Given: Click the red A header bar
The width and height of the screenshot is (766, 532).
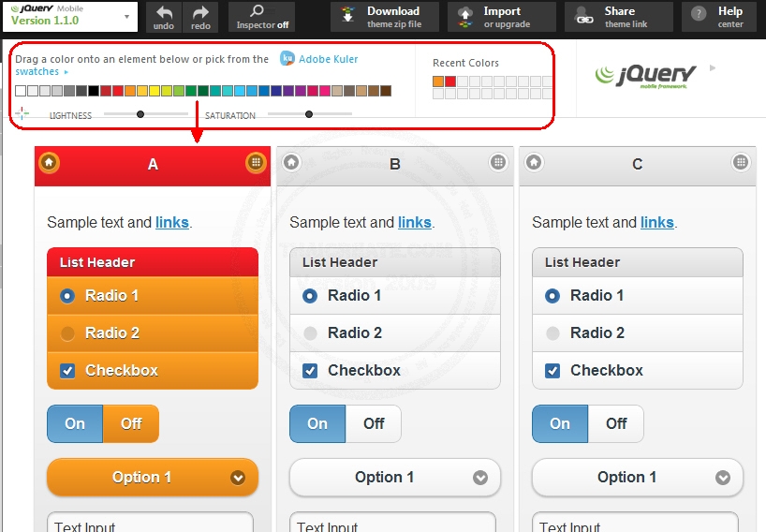Looking at the screenshot, I should (x=153, y=166).
